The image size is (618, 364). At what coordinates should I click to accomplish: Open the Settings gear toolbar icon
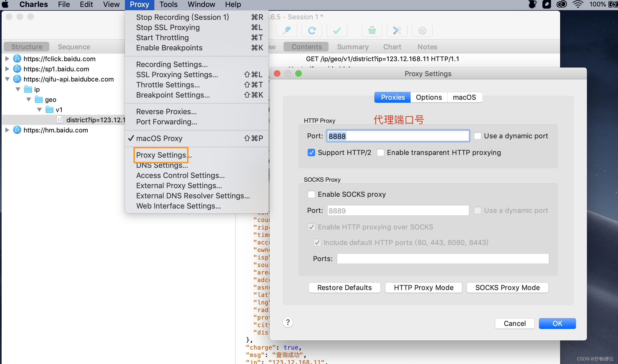(422, 31)
